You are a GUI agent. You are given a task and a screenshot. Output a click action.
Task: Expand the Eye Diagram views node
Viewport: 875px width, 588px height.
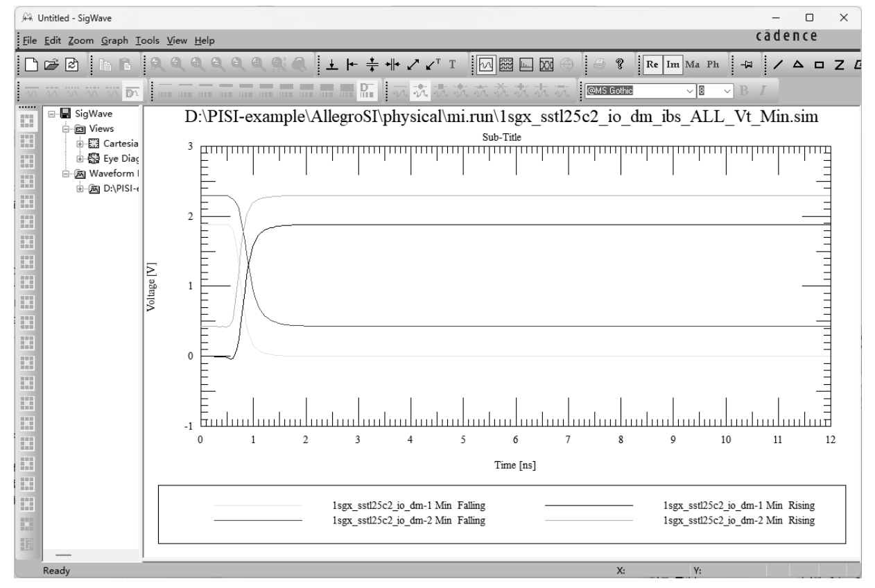pos(80,159)
